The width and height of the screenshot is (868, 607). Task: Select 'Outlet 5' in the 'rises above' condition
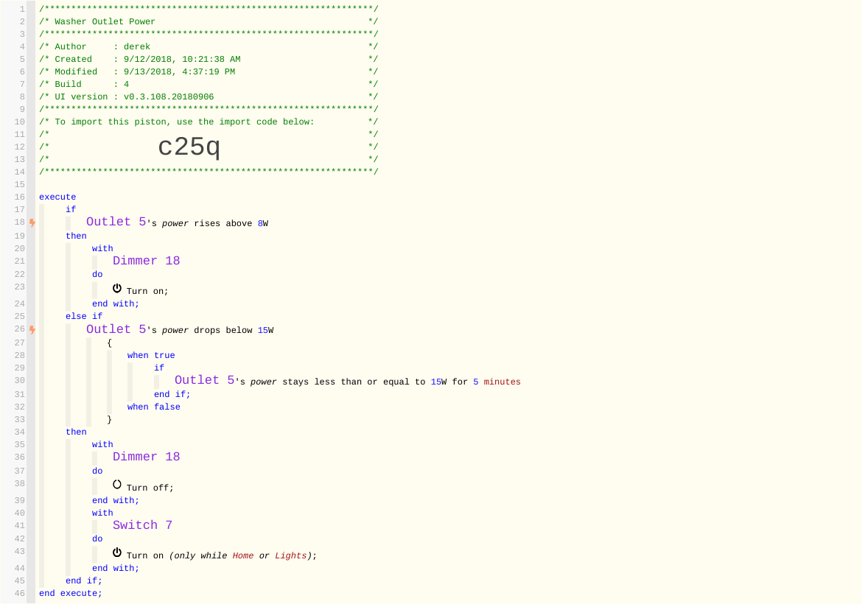click(116, 222)
